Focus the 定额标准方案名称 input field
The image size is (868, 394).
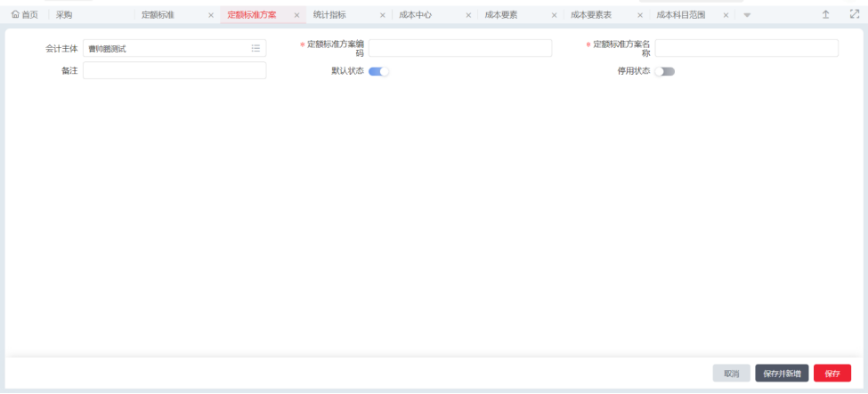coord(746,48)
